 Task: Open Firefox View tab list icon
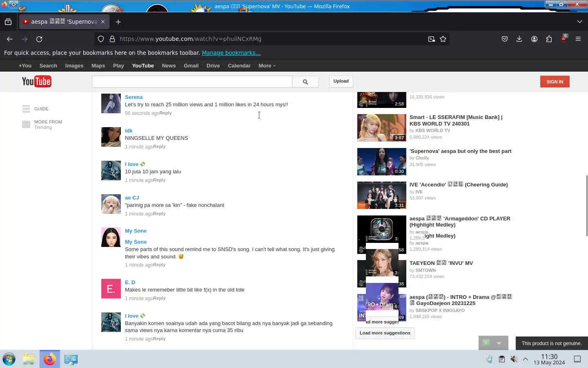[x=8, y=22]
